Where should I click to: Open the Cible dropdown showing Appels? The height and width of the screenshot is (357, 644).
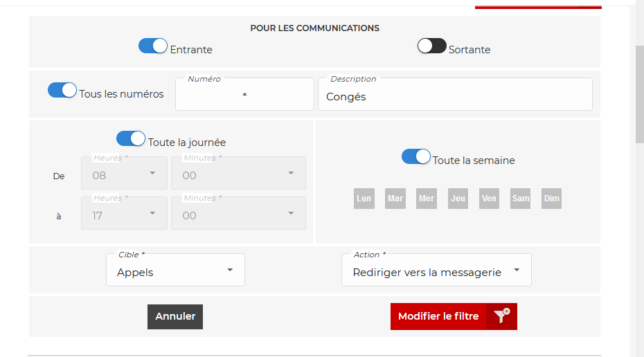(175, 270)
